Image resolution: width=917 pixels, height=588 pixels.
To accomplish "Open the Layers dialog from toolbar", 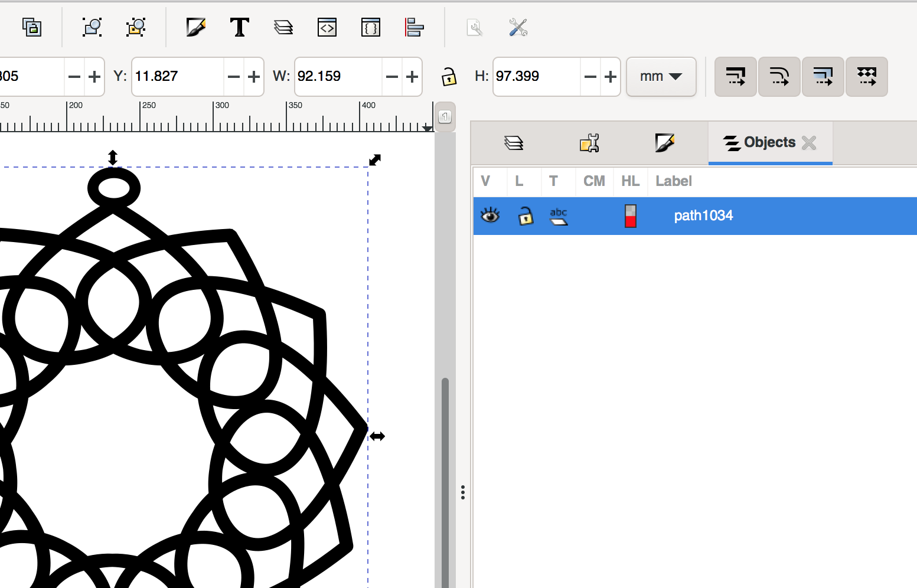I will (283, 27).
